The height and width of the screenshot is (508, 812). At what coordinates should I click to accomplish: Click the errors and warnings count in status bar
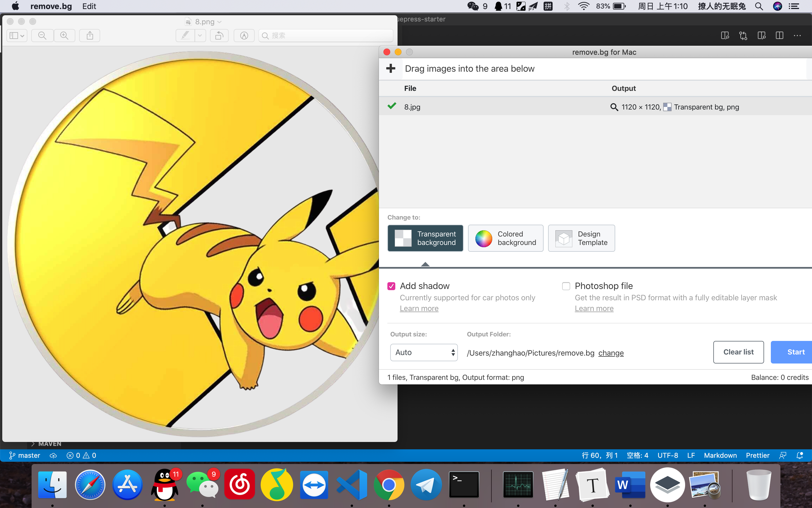tap(81, 455)
